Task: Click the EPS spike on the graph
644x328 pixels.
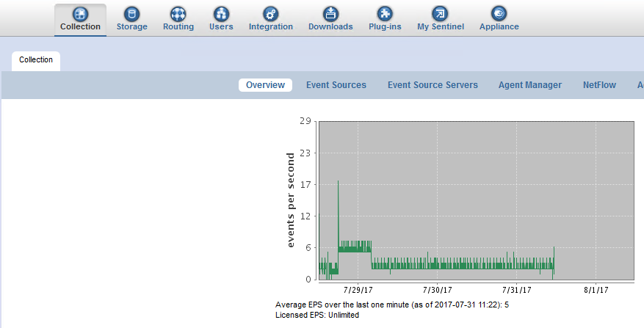Action: [x=338, y=183]
